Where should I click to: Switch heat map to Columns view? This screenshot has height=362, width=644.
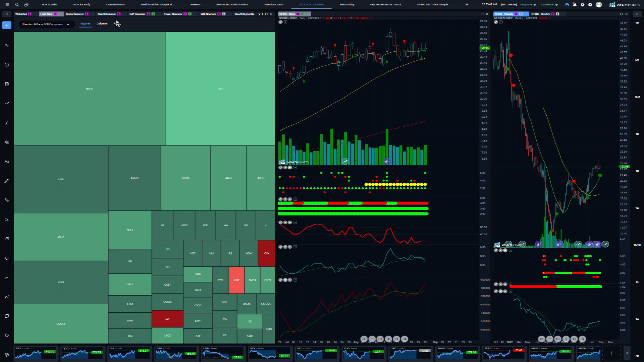pos(102,23)
